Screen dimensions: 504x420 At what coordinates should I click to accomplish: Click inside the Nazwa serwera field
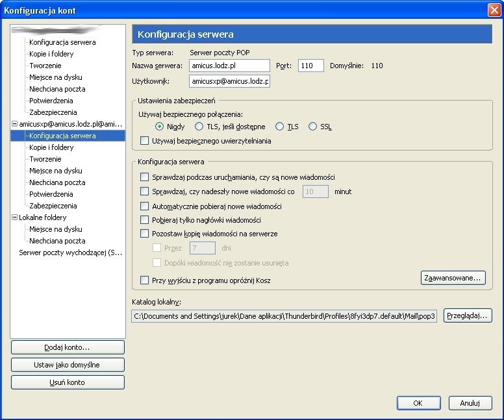click(x=229, y=66)
